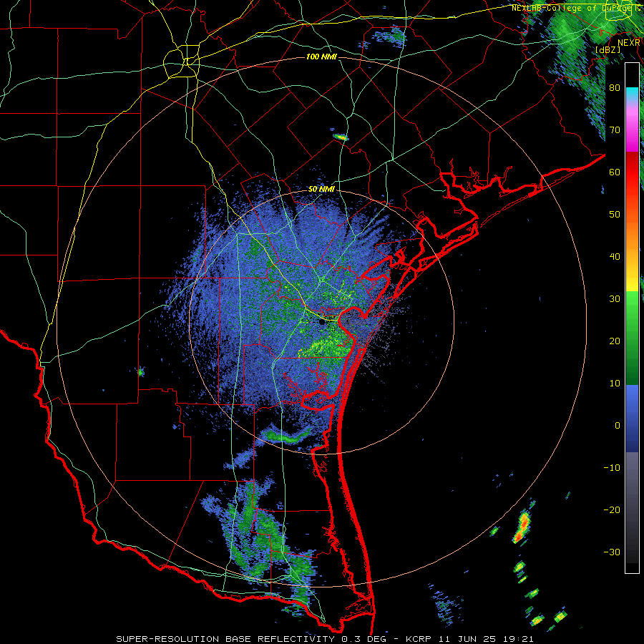This screenshot has height=644, width=644.
Task: Click the 100 NMI range ring label
Action: coord(321,57)
